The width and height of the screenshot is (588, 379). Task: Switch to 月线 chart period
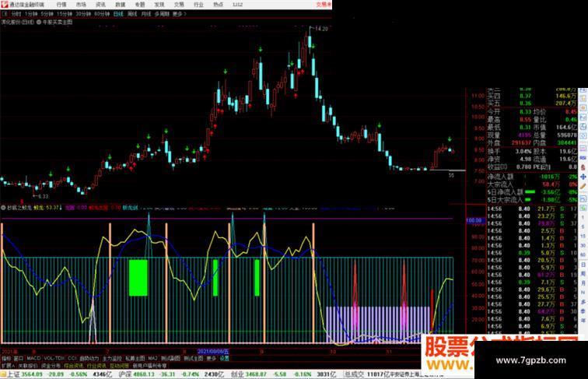pyautogui.click(x=146, y=14)
